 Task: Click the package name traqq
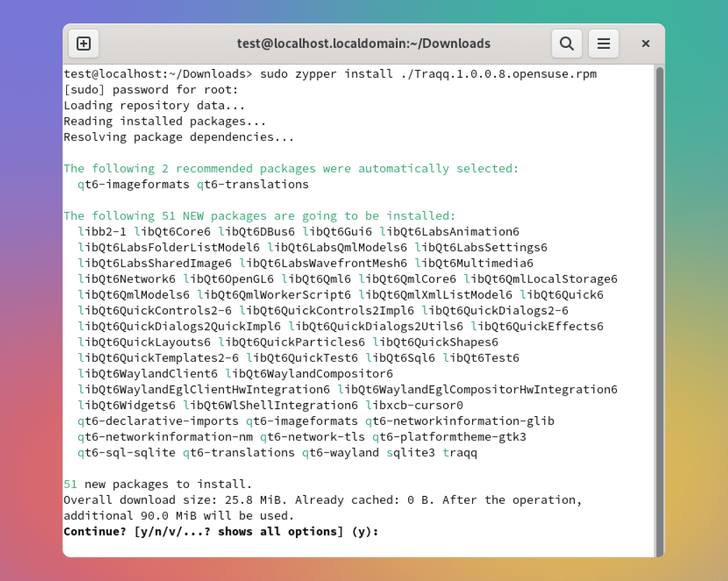460,453
